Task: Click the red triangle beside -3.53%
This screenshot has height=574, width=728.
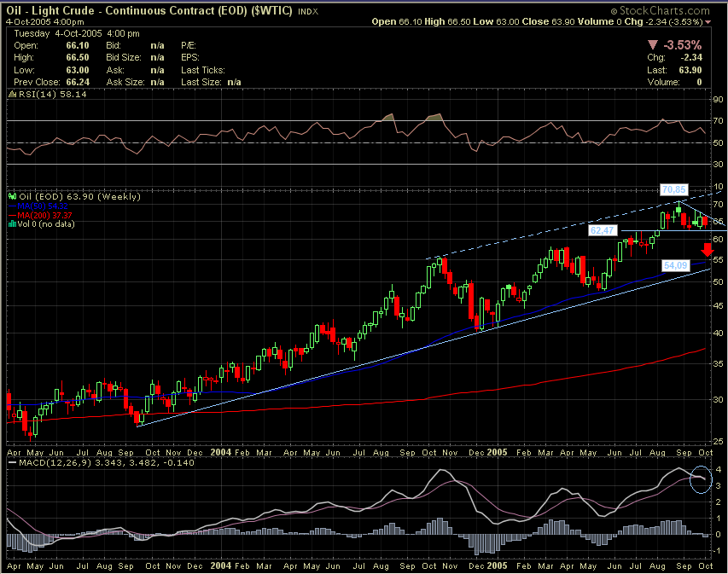Action: tap(652, 43)
